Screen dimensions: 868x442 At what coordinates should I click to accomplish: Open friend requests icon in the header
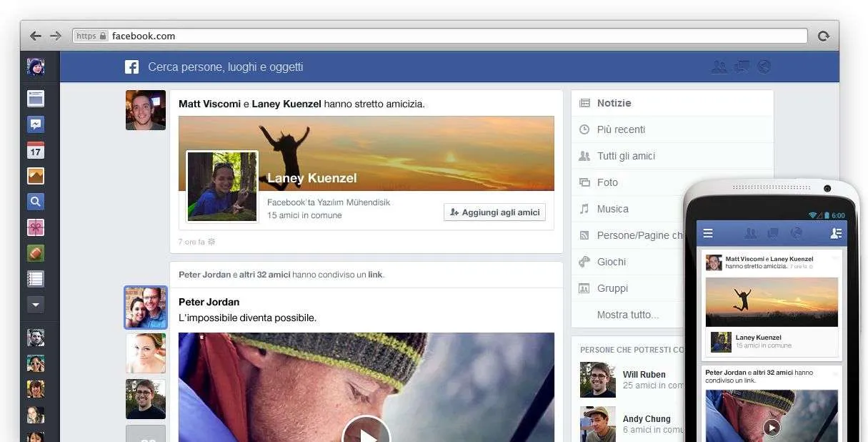719,67
